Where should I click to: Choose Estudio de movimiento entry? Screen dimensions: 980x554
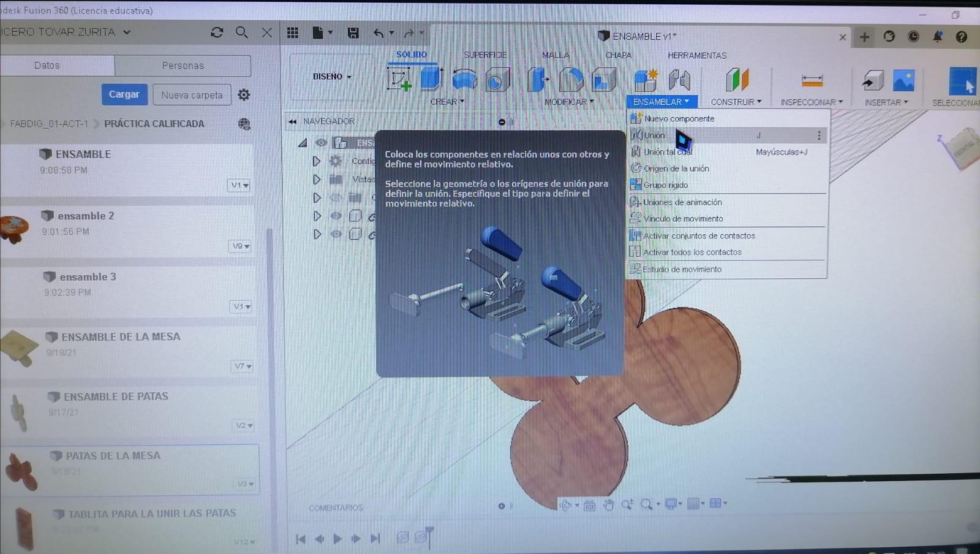tap(727, 269)
